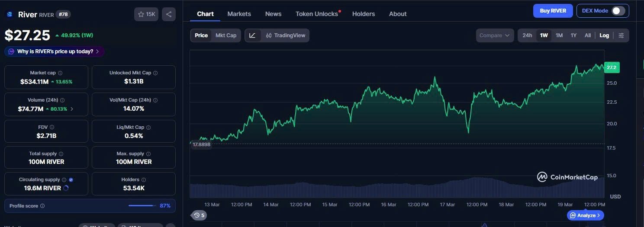Click the history clock badge
Image resolution: width=644 pixels, height=227 pixels.
(199, 215)
